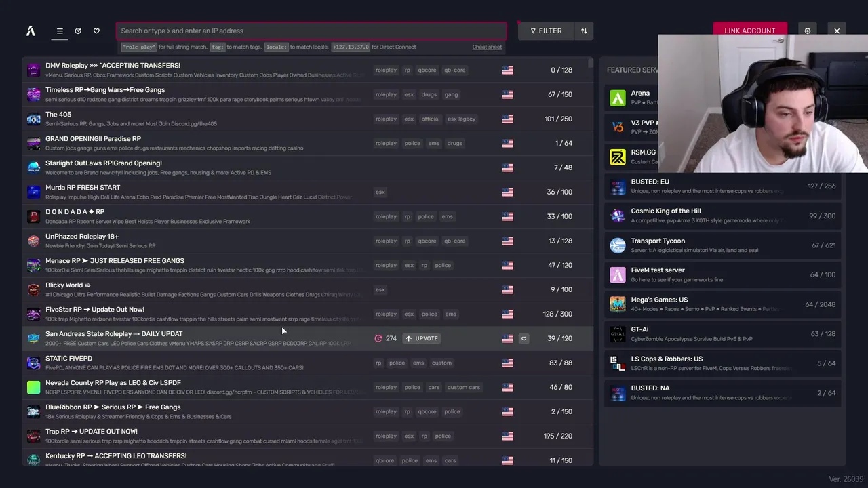Viewport: 868px width, 488px height.
Task: Click the boost count 274 on San Andreas row
Action: [x=386, y=338]
